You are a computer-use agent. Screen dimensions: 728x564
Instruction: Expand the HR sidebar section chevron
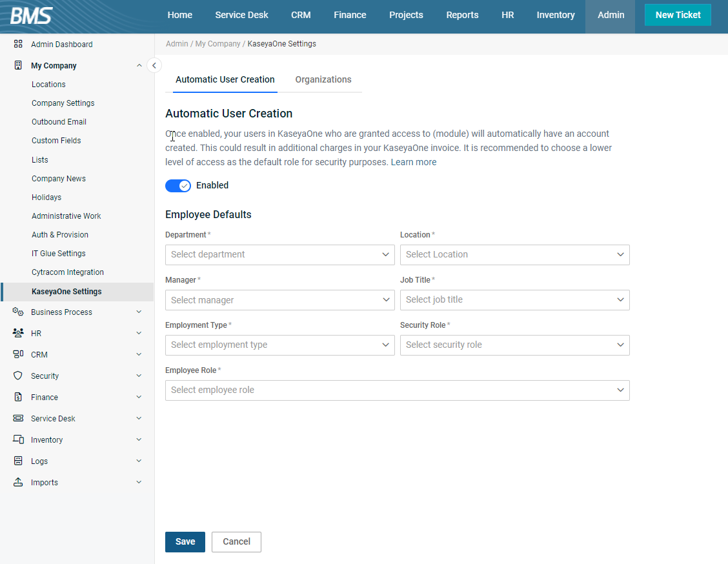tap(139, 333)
